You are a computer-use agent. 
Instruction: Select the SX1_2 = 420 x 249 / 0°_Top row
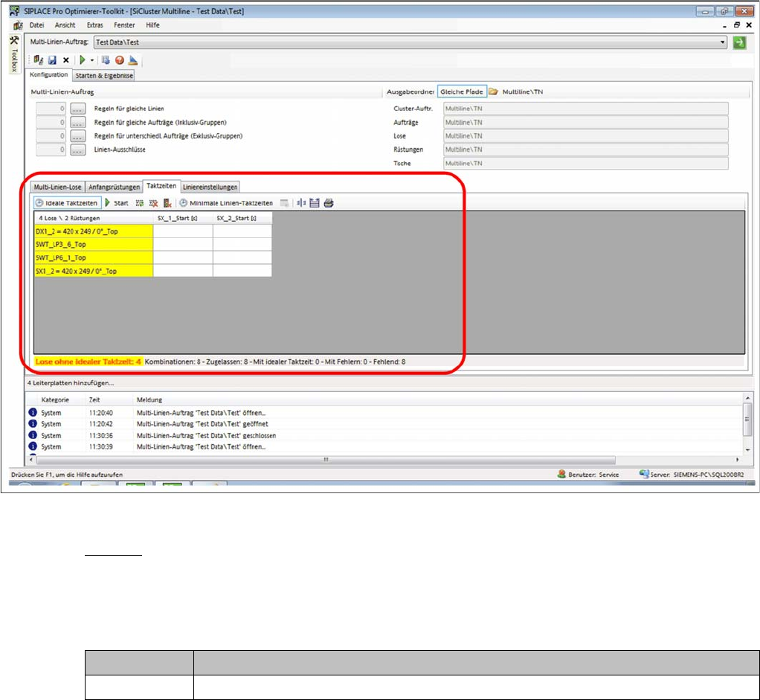click(94, 271)
